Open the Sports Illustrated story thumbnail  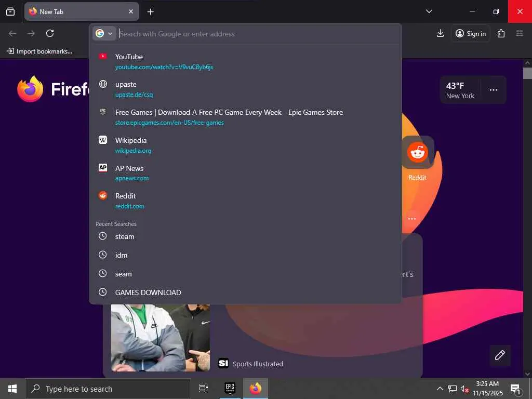click(x=161, y=338)
